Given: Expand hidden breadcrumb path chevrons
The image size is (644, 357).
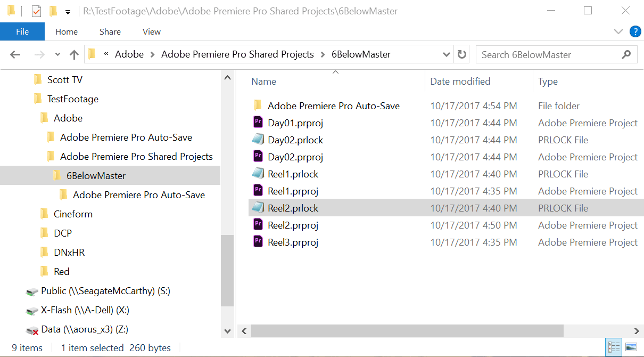Looking at the screenshot, I should [x=106, y=54].
